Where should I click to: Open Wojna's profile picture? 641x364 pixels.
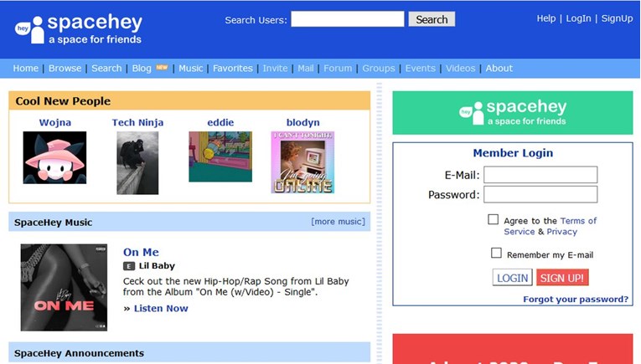[x=54, y=157]
